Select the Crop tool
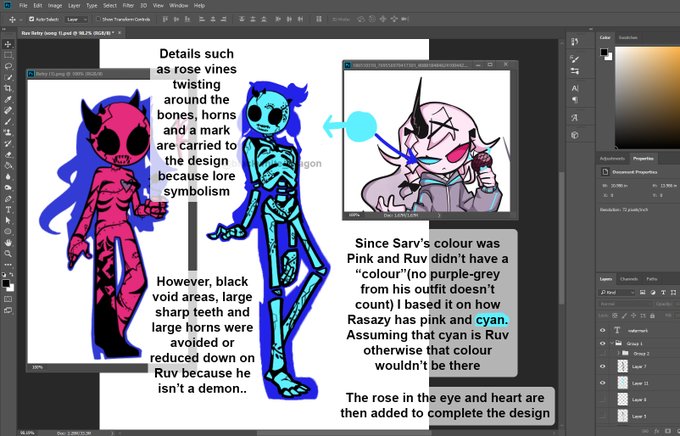This screenshot has height=436, width=680. click(8, 89)
